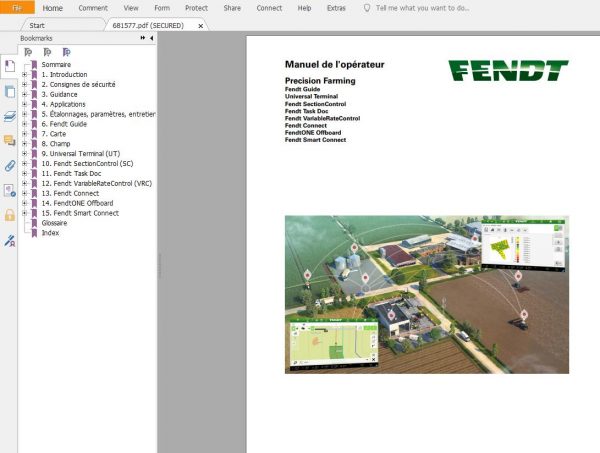Go to 14. FendtONE Offboard bookmark
Screen dimensions: 600x453
click(77, 203)
